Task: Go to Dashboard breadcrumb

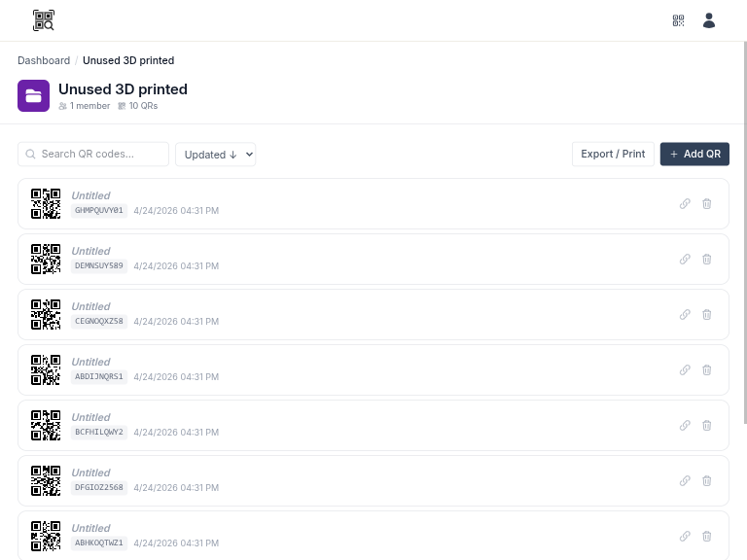Action: click(x=44, y=60)
